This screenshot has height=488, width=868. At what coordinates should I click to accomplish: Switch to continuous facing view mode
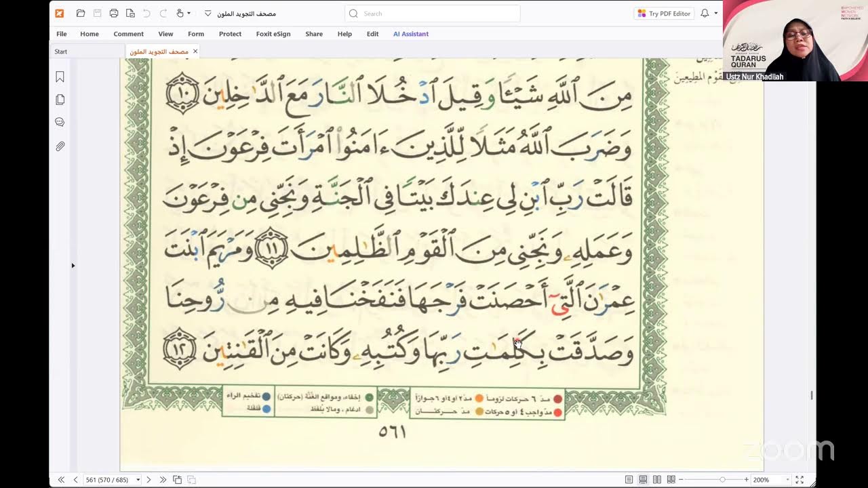coord(671,480)
